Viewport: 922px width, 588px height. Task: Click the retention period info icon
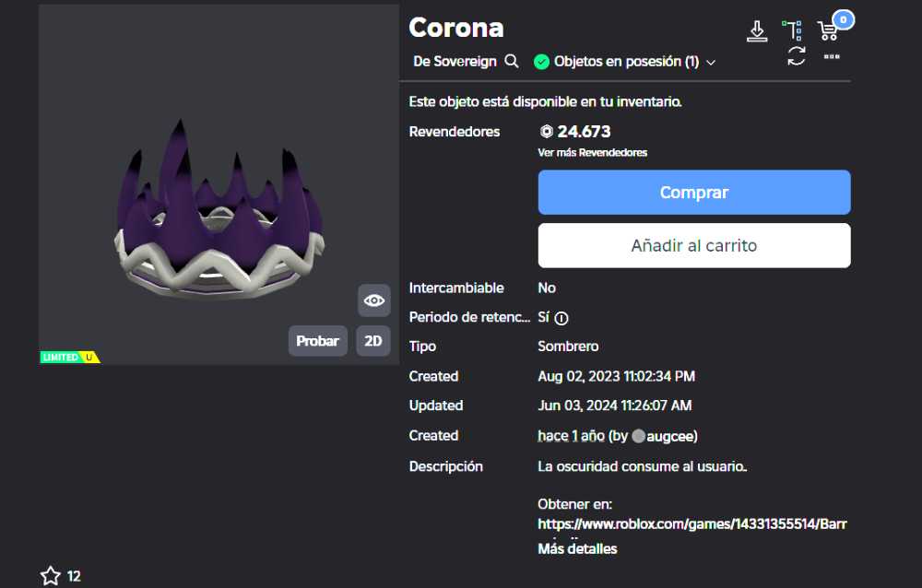click(562, 318)
